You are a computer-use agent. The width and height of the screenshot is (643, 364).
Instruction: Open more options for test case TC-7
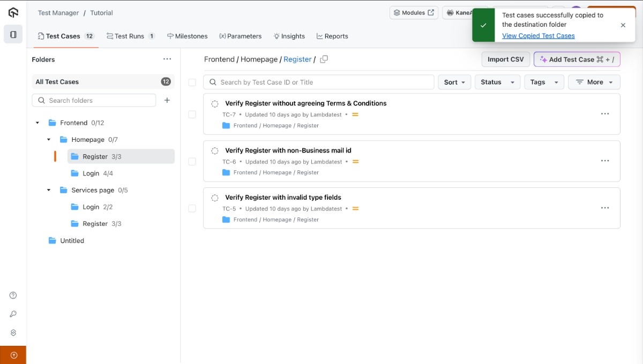(605, 114)
